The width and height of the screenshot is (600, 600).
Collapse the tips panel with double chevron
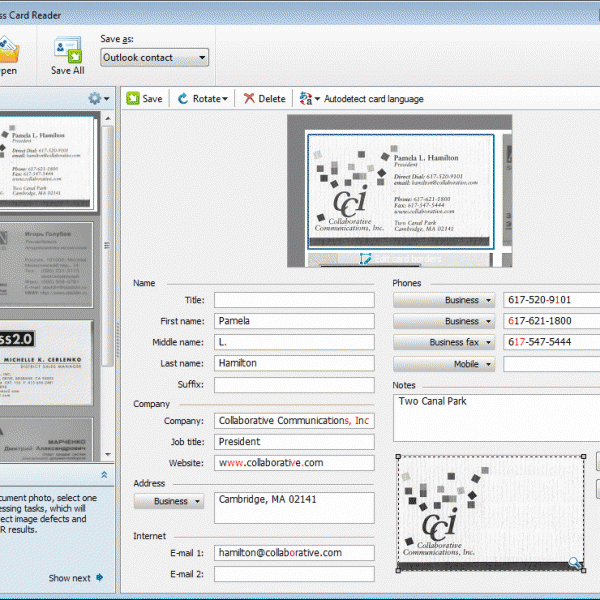(104, 474)
